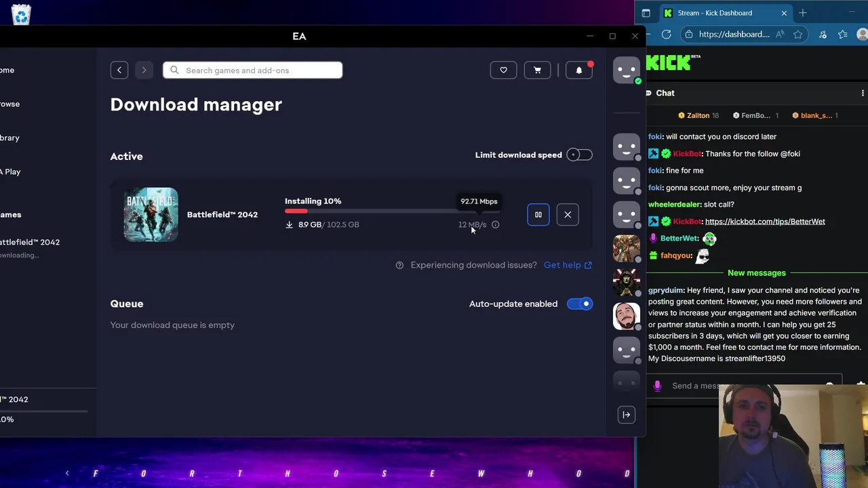868x488 pixels.
Task: Click the BetterWet username in chat
Action: (x=679, y=239)
